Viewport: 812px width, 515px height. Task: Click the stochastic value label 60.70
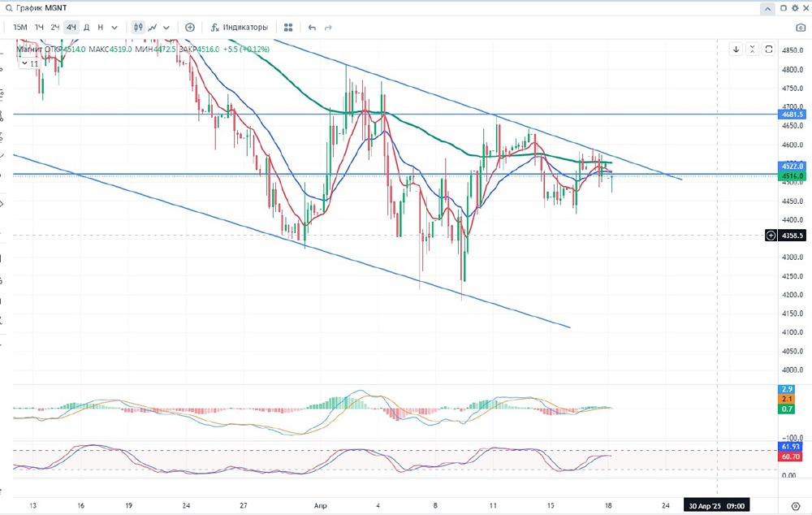791,457
